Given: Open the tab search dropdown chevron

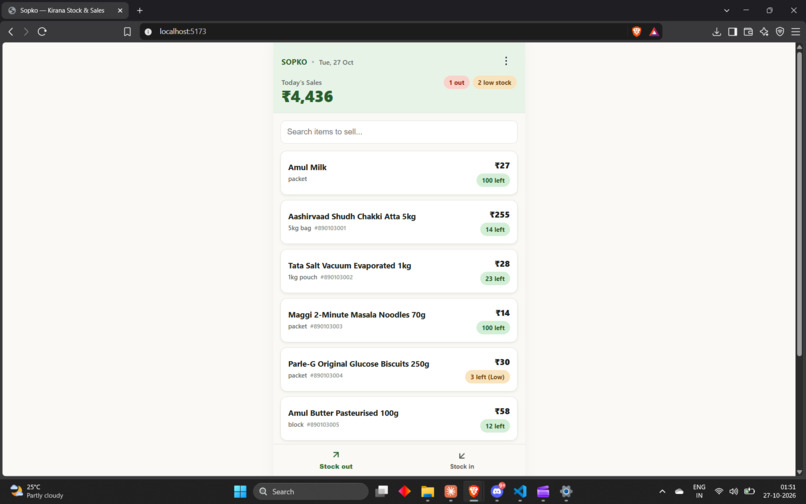Looking at the screenshot, I should (x=726, y=10).
